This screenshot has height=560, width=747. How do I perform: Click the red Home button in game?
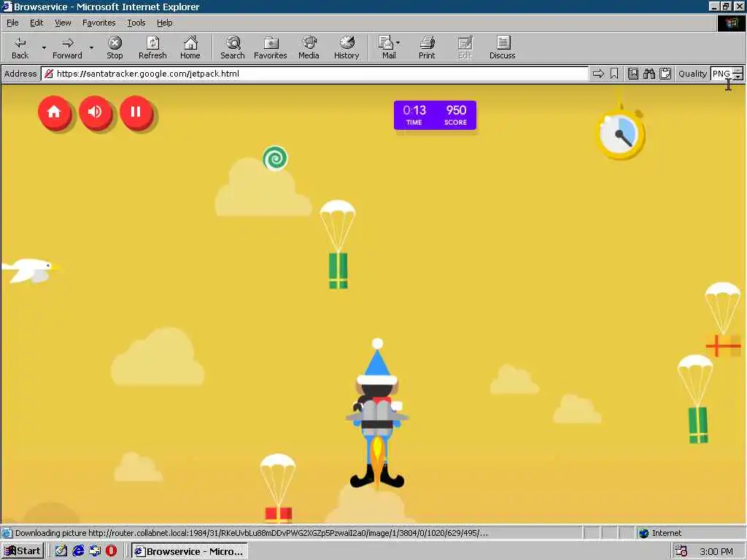(54, 112)
